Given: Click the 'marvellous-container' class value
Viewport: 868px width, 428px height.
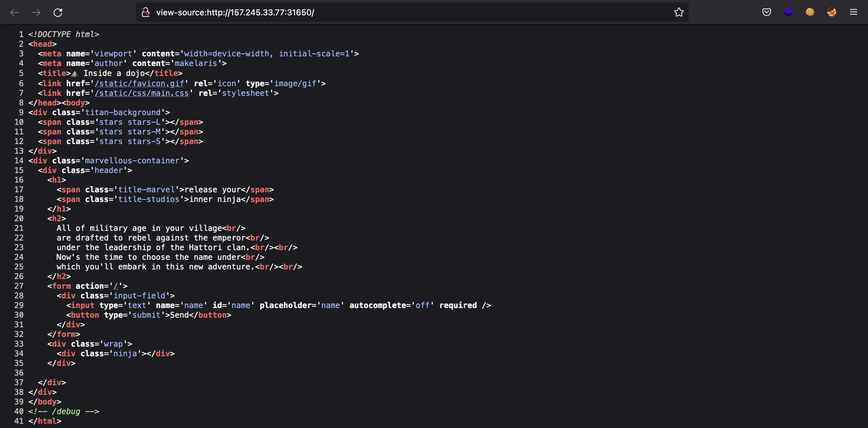Looking at the screenshot, I should 132,160.
